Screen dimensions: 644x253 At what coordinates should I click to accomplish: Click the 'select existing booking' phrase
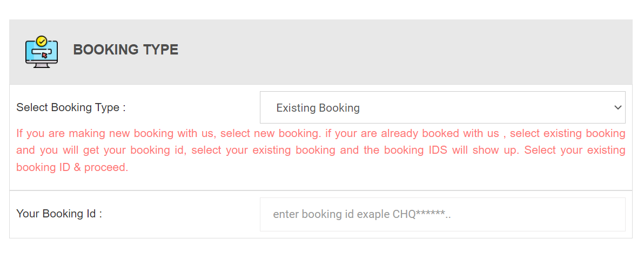567,133
